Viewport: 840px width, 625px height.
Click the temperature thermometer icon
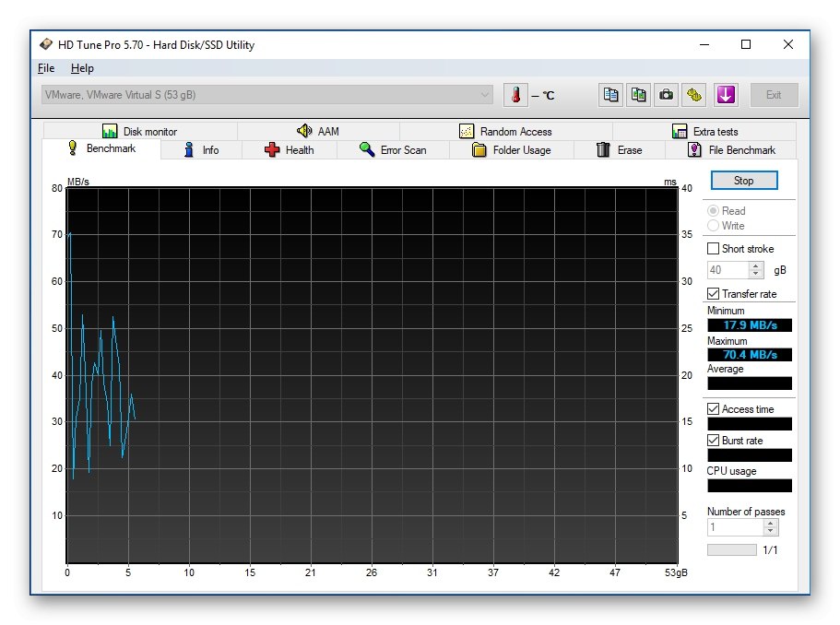516,95
